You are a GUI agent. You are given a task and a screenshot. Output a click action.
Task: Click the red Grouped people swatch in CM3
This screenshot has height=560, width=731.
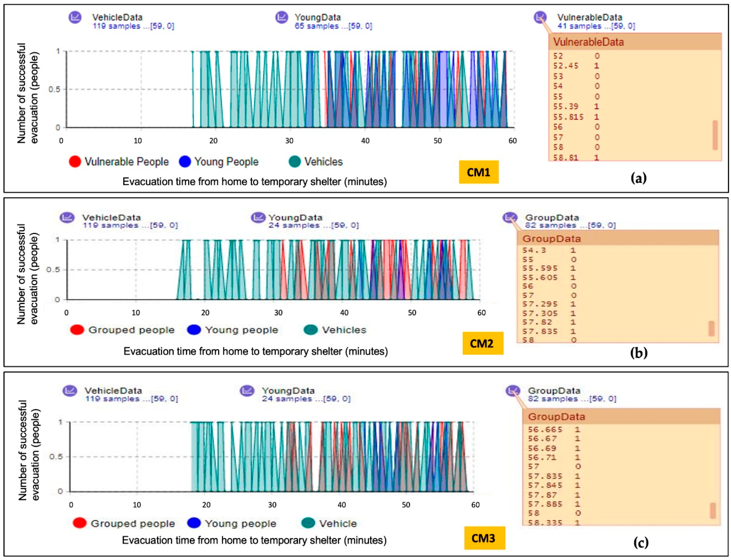pos(80,523)
